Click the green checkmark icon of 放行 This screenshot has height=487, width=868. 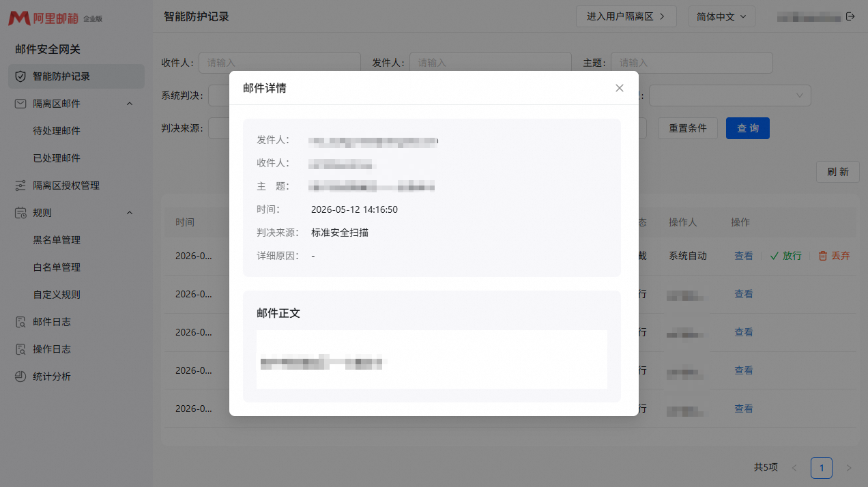coord(774,256)
